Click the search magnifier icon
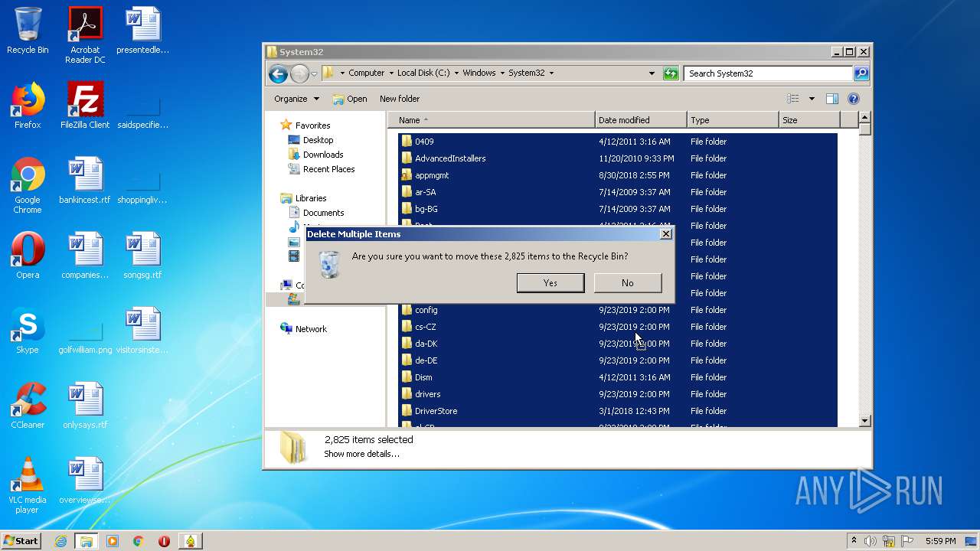Viewport: 980px width, 551px height. 861,73
